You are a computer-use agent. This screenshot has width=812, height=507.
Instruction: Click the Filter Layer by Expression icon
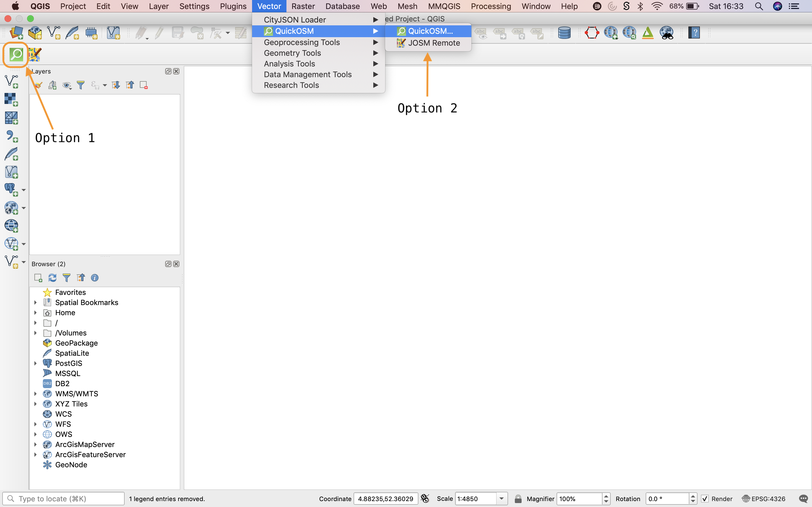coord(81,85)
